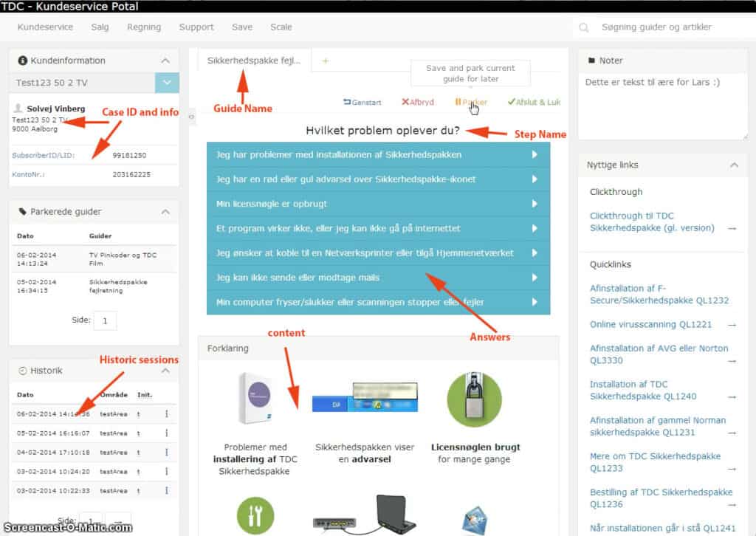
Task: Open the Test123 50 2 TV customer dropdown
Action: tap(167, 83)
